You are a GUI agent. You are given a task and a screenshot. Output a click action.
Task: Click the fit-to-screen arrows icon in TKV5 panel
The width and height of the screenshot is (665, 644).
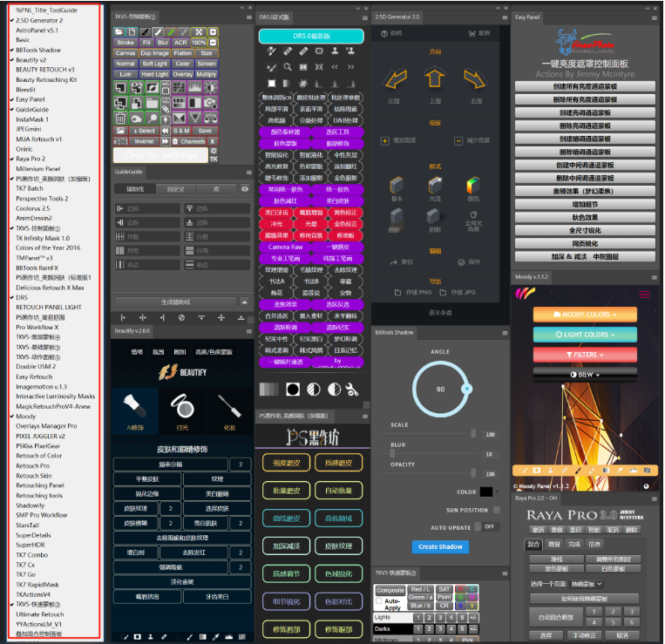[x=199, y=32]
